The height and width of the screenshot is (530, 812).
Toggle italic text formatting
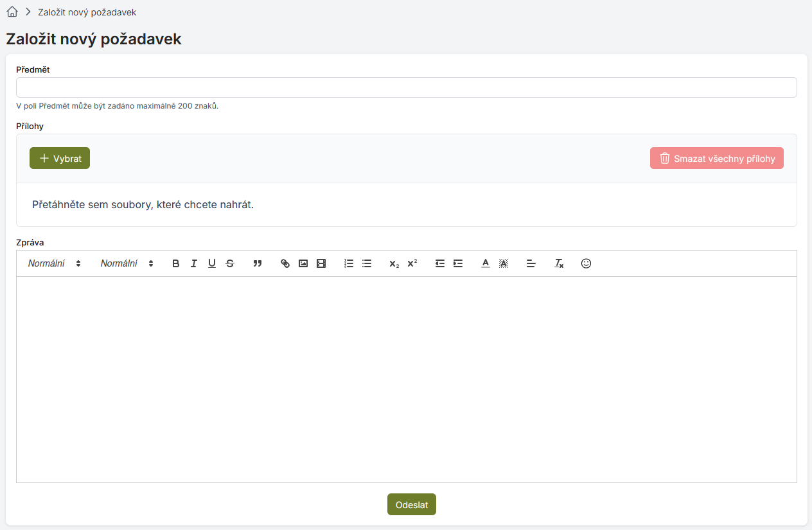[194, 263]
